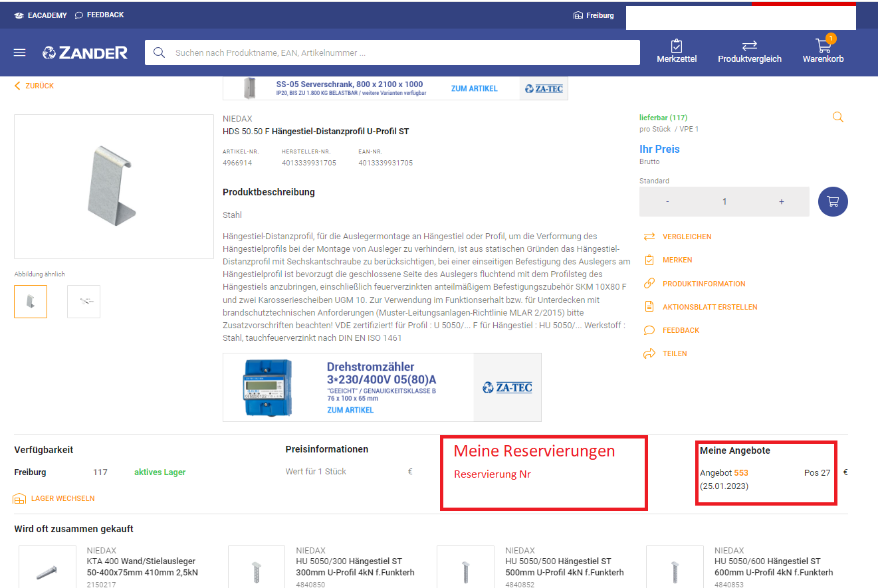Select the Freiburg branch location
Image resolution: width=878 pixels, height=588 pixels.
click(594, 15)
